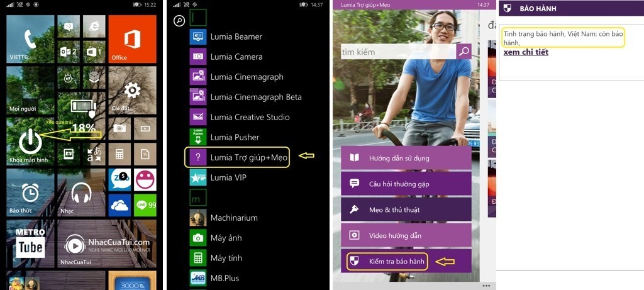Open Video hướng dẫn menu item
This screenshot has width=644, height=290.
coord(406,236)
